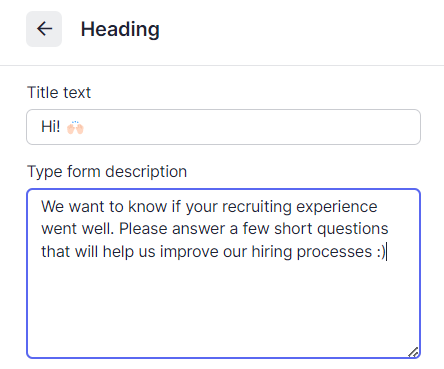Image resolution: width=444 pixels, height=369 pixels.
Task: Grab the textarea resize handle corner
Action: click(413, 352)
